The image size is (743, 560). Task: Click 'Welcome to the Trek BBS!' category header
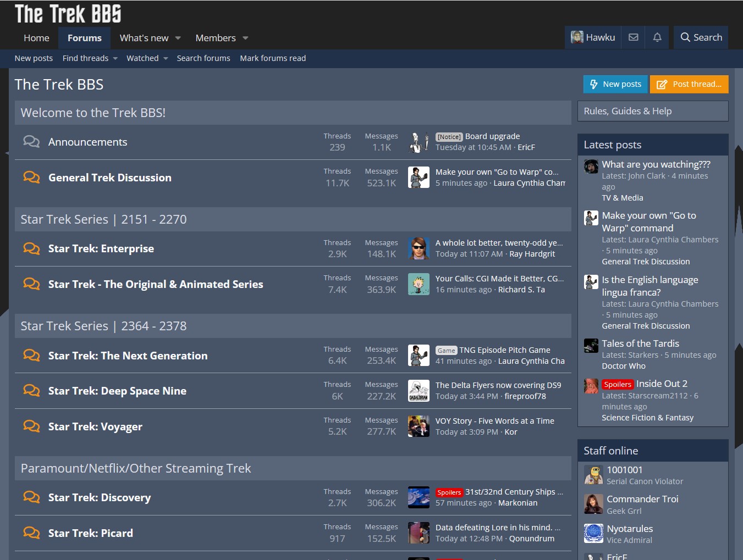click(x=93, y=113)
